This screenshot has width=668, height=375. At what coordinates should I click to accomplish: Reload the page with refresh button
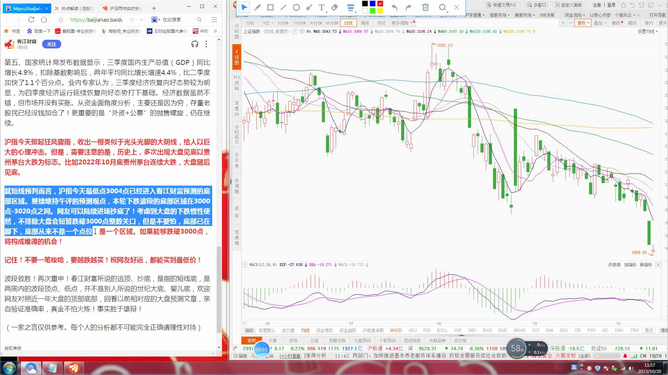tap(31, 20)
